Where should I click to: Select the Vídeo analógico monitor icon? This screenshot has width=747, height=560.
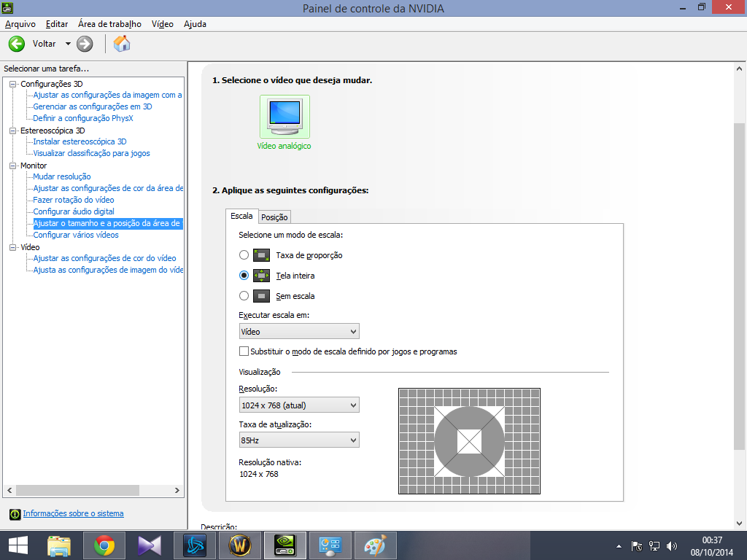pyautogui.click(x=285, y=117)
